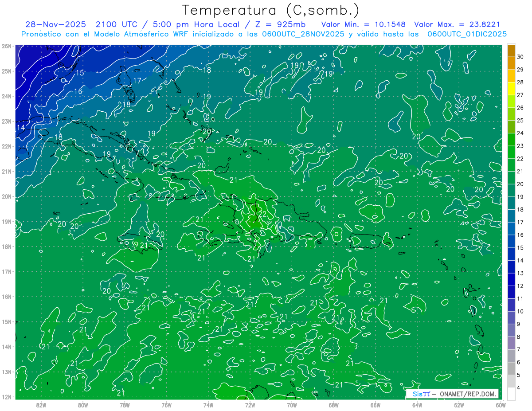Click the '26N' latitude axis label

click(6, 46)
